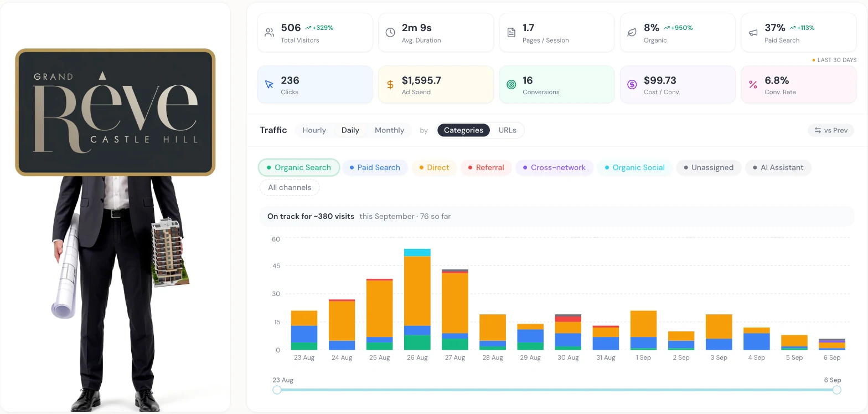Click the 6 Sep range slider handle

[x=837, y=390]
